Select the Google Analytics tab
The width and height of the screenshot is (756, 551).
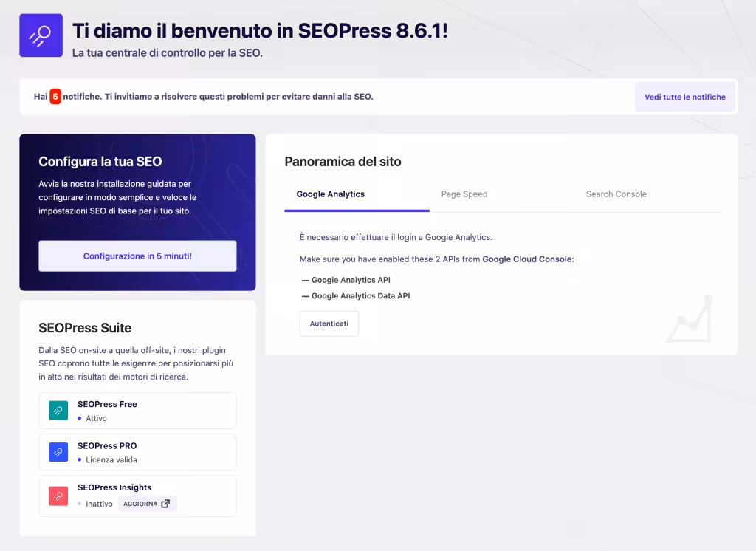click(x=330, y=194)
